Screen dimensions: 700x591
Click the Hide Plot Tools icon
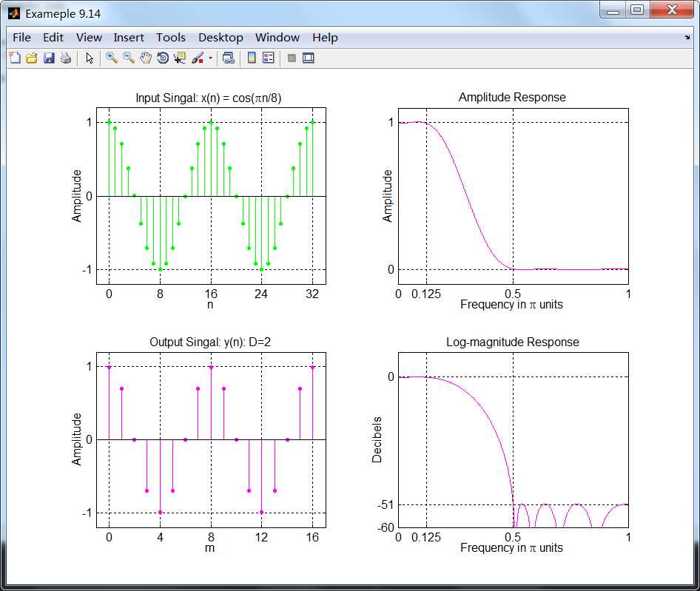pyautogui.click(x=292, y=58)
